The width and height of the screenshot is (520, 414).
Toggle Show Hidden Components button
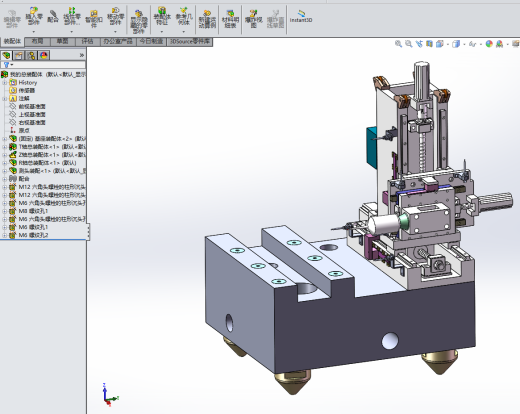[139, 21]
